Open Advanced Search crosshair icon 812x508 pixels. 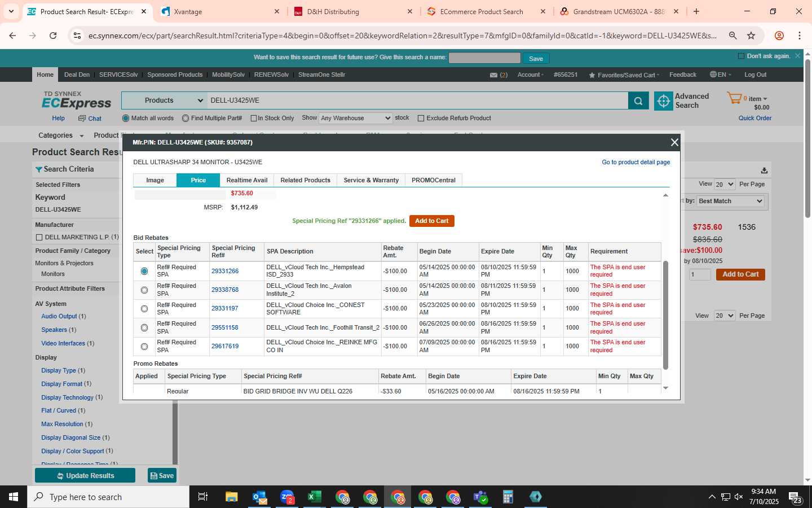tap(664, 101)
